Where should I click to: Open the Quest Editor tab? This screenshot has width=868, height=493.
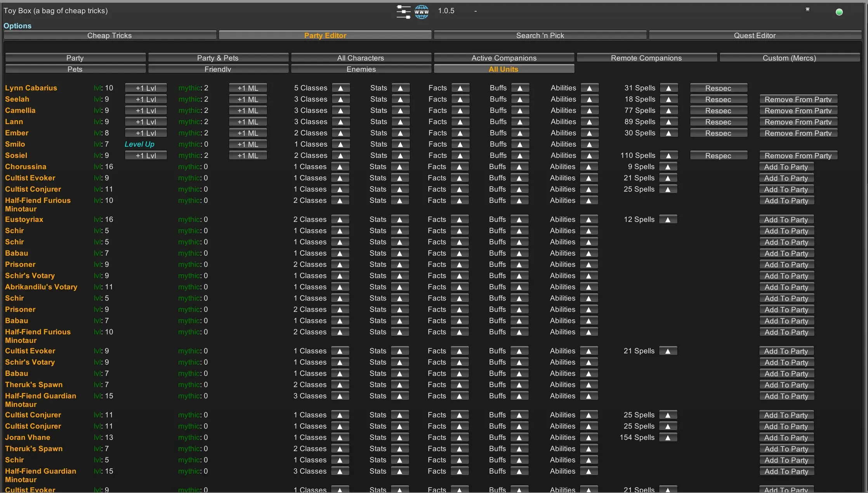tap(755, 35)
